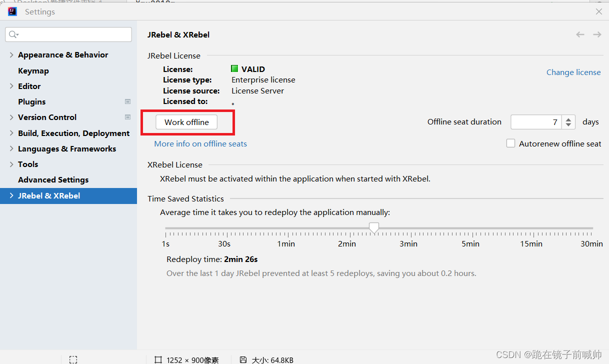Close the Settings dialog
The height and width of the screenshot is (364, 609).
(x=598, y=11)
